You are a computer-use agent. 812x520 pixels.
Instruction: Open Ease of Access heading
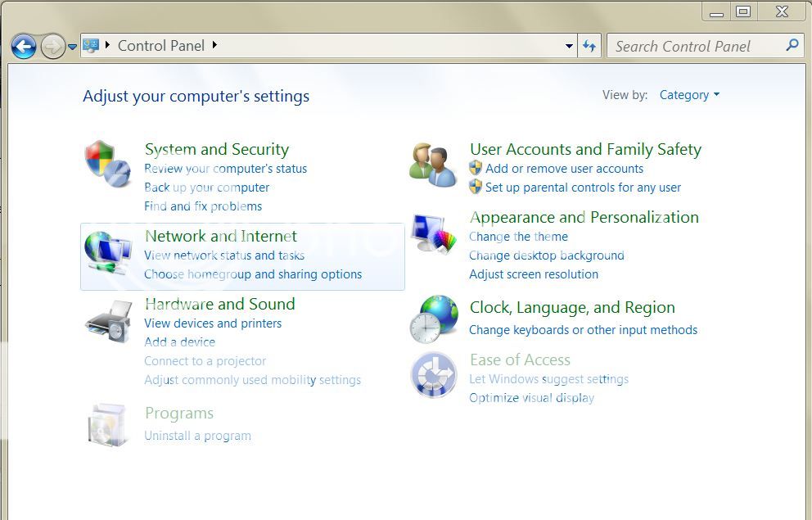click(x=520, y=360)
